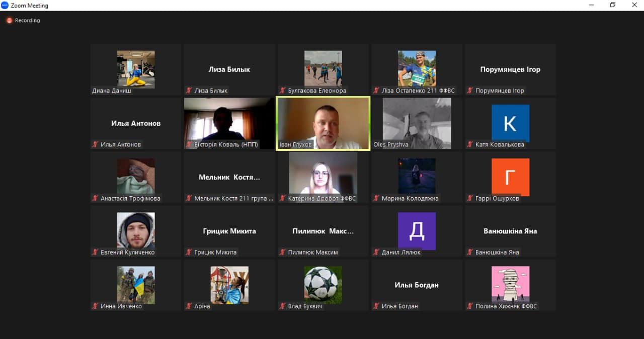This screenshot has width=644, height=339.
Task: Click muted mic icon beside Инна Ивченко
Action: [x=95, y=306]
